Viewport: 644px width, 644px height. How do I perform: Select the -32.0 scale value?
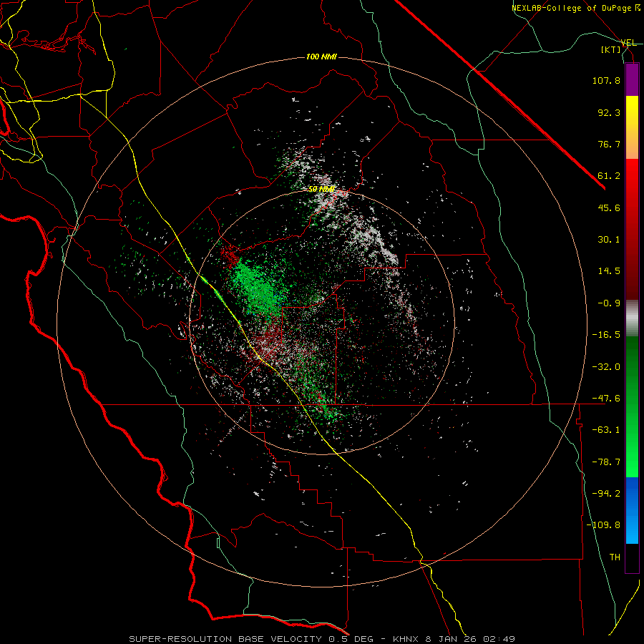(x=606, y=367)
